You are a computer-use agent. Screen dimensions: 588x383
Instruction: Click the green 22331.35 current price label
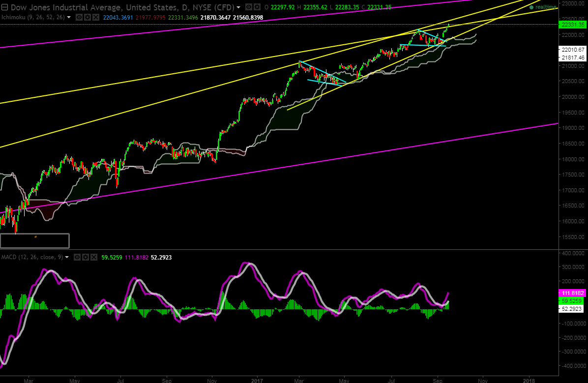571,25
